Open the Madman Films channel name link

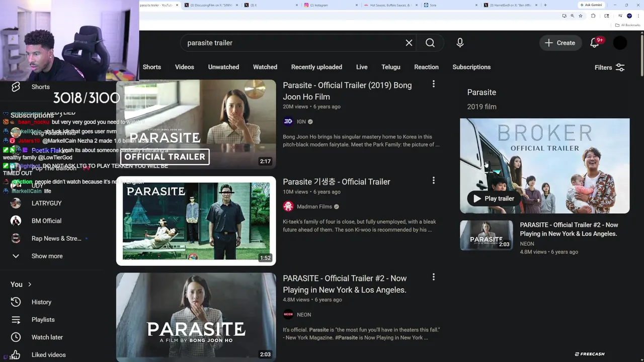click(x=314, y=207)
